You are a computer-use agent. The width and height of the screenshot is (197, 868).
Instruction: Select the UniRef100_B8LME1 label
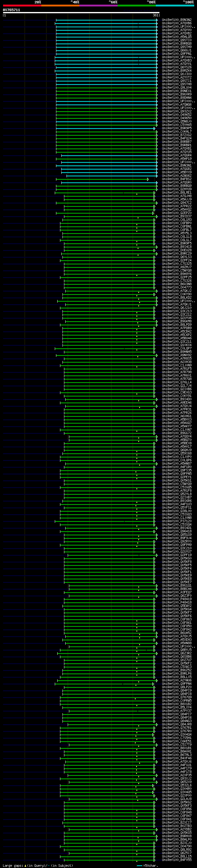[x=177, y=193]
